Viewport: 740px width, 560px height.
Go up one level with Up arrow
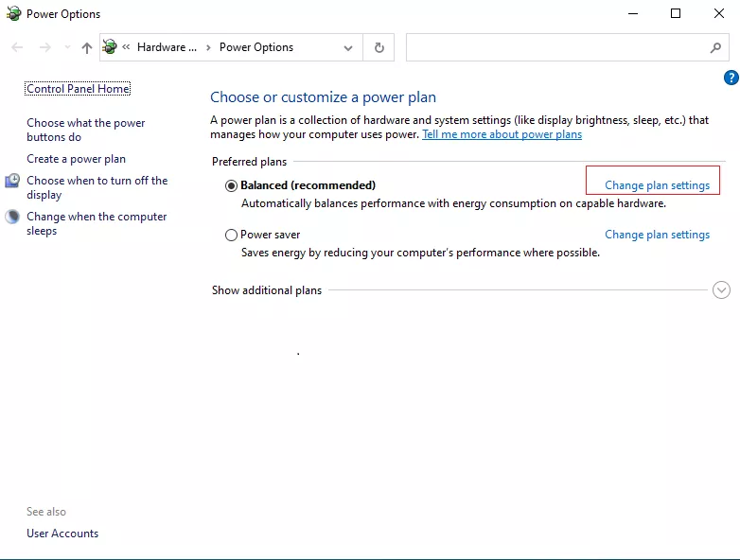click(x=86, y=47)
